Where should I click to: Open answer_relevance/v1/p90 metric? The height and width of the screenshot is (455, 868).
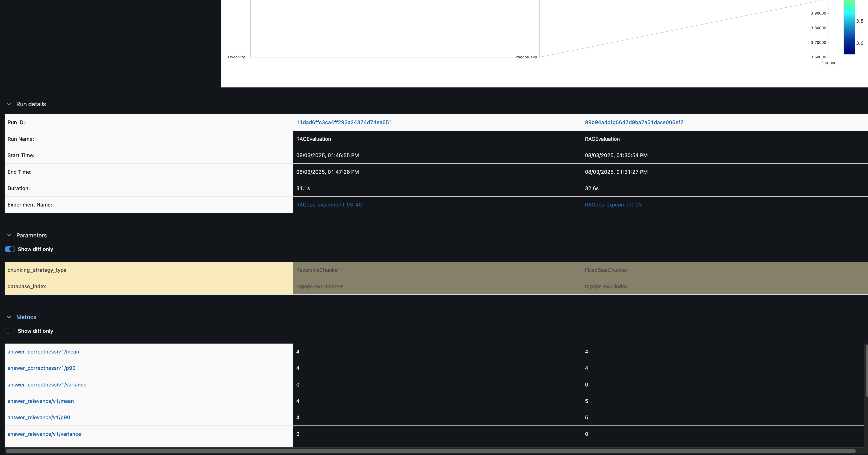39,418
